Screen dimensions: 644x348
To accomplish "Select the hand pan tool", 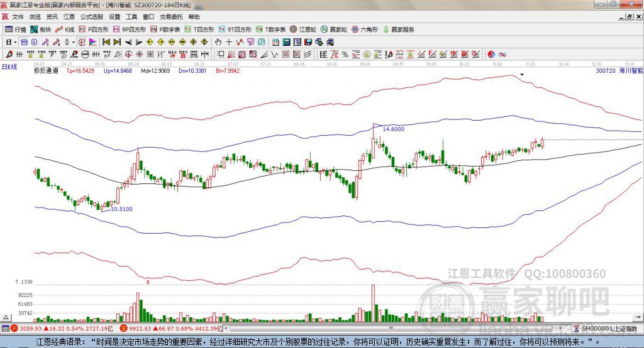I will (218, 42).
